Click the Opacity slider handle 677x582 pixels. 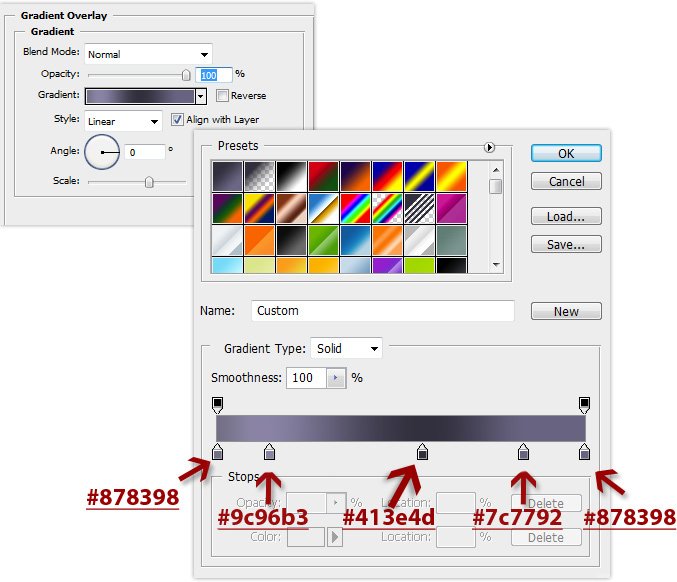coord(186,75)
